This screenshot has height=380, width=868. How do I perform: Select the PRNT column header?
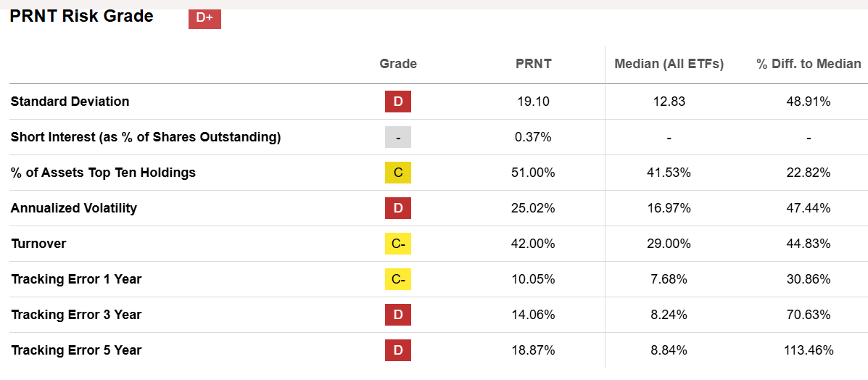[x=533, y=64]
